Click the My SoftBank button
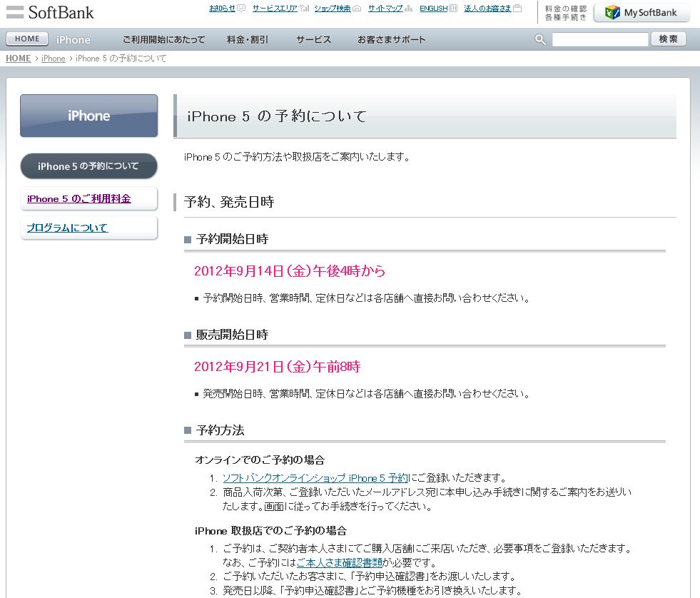 [641, 13]
